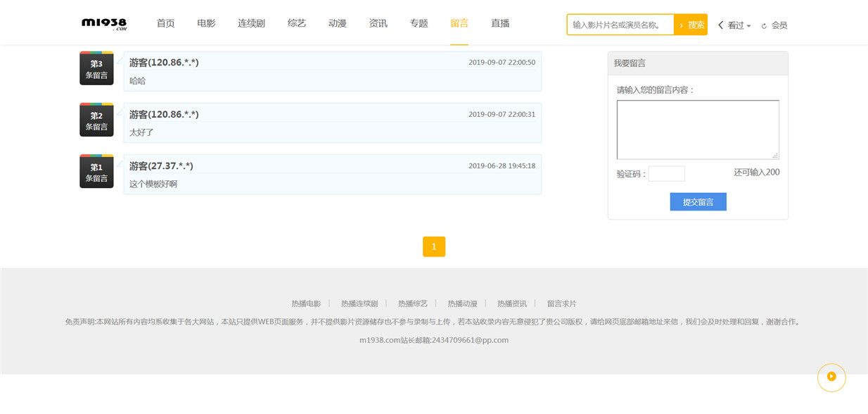Click the webmaster email 2434709661@pp.com
Viewport: 868px width, 414px height.
tap(470, 340)
